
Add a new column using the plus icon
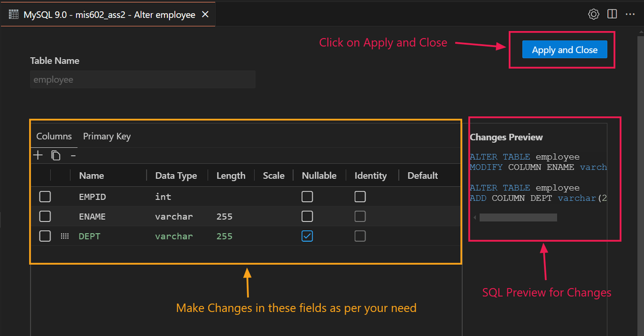pyautogui.click(x=38, y=155)
